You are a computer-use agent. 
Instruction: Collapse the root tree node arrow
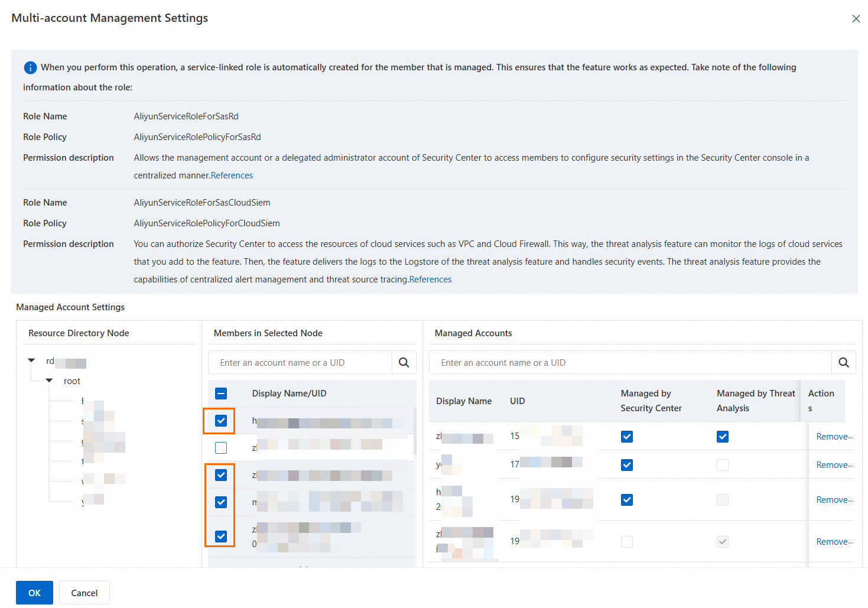click(x=50, y=381)
